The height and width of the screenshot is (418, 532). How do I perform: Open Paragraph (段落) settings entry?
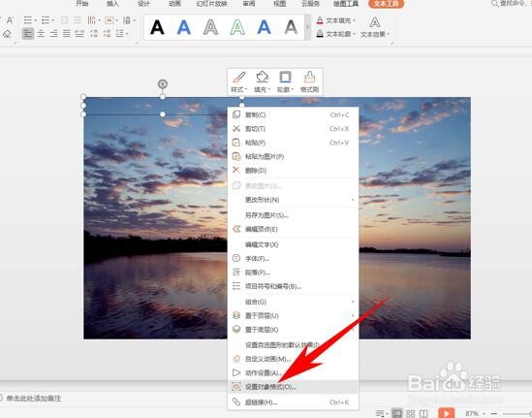[x=294, y=273]
